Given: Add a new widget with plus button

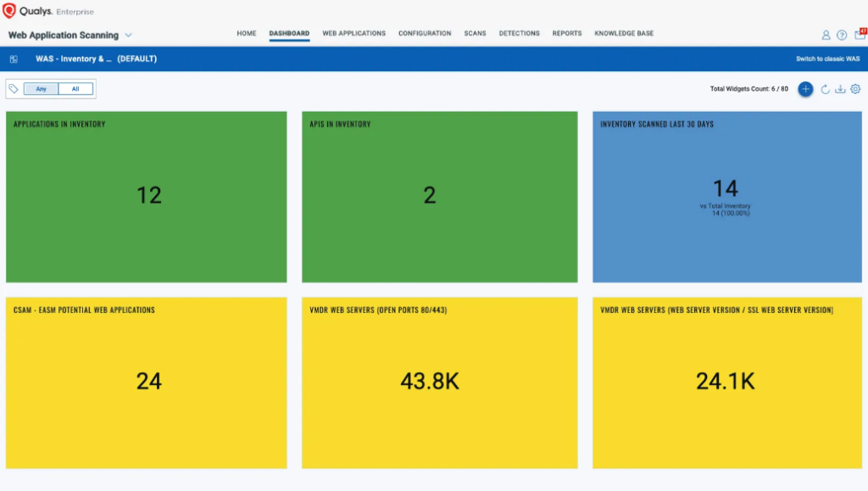Looking at the screenshot, I should click(x=805, y=88).
